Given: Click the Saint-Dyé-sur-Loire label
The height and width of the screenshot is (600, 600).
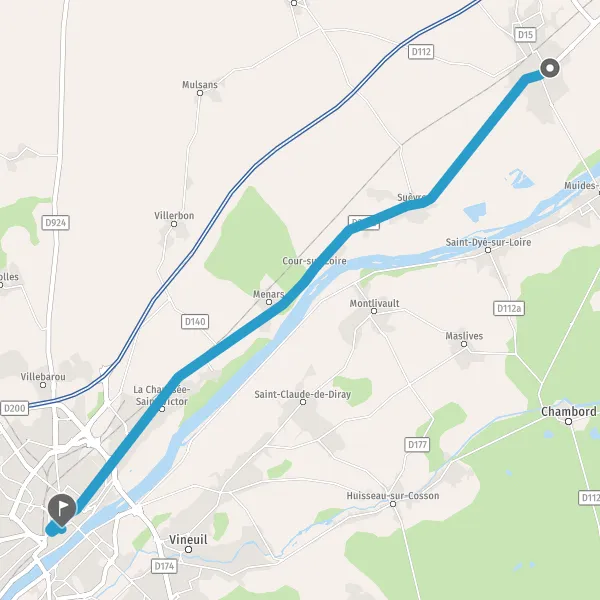Looking at the screenshot, I should 488,242.
